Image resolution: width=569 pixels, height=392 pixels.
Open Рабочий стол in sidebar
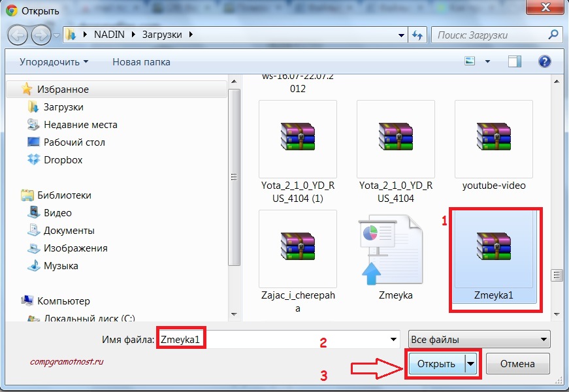click(74, 142)
